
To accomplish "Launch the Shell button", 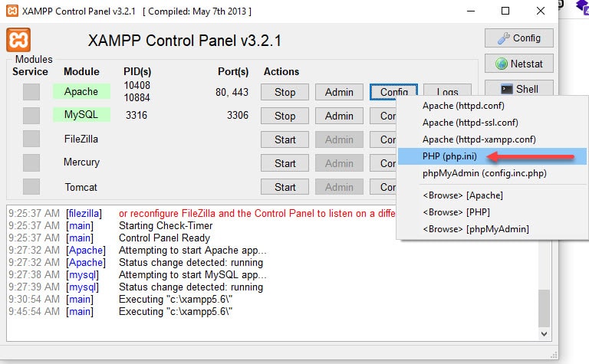I will click(x=518, y=89).
